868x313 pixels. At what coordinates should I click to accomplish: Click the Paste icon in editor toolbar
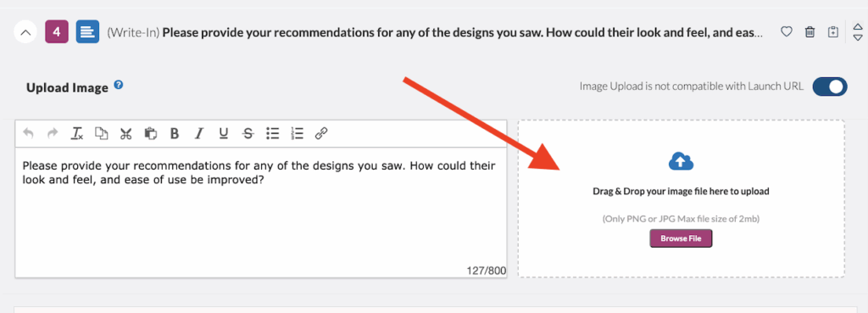(150, 133)
